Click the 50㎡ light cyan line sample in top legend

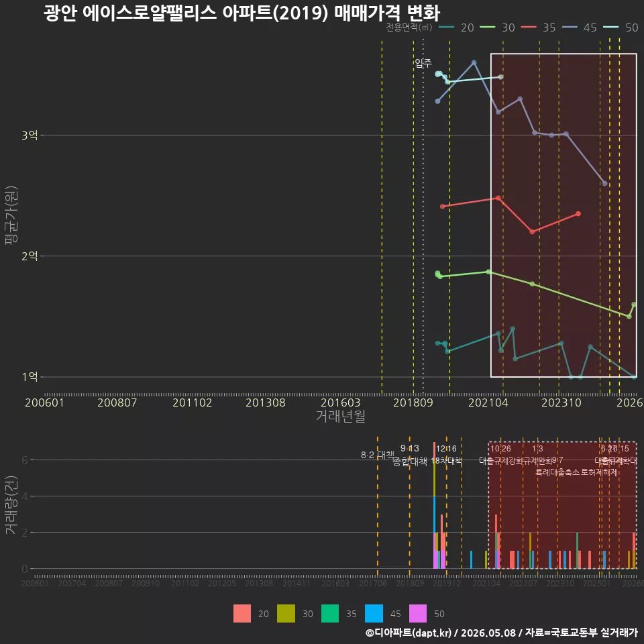[610, 28]
